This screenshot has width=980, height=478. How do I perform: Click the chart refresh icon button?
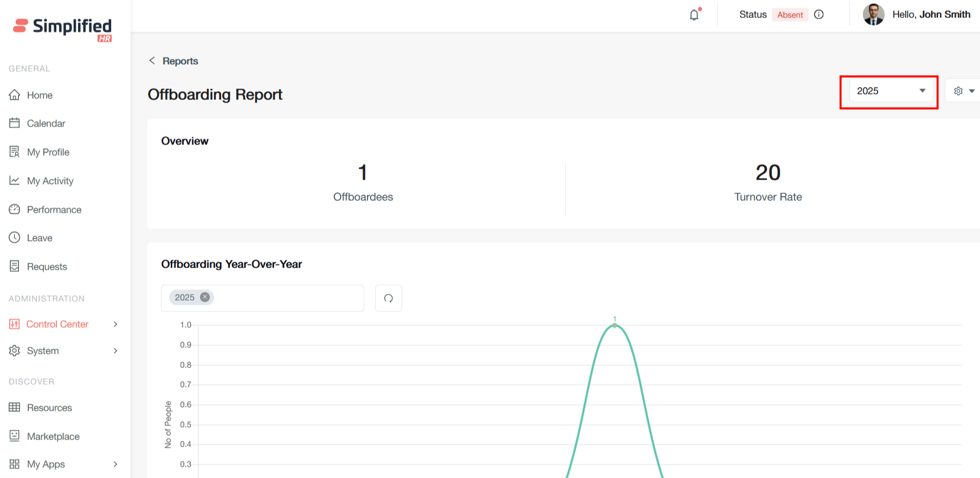pos(388,298)
